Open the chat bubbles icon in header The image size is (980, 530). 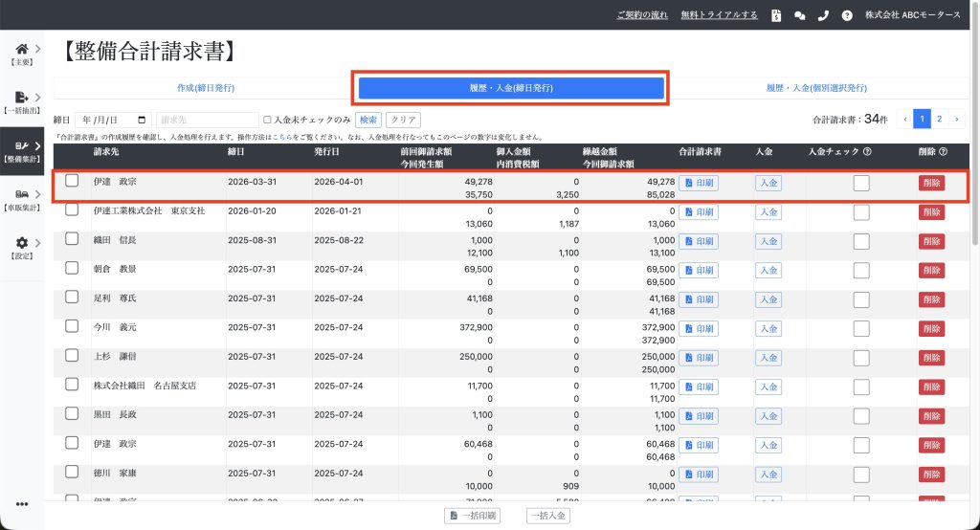pos(799,15)
